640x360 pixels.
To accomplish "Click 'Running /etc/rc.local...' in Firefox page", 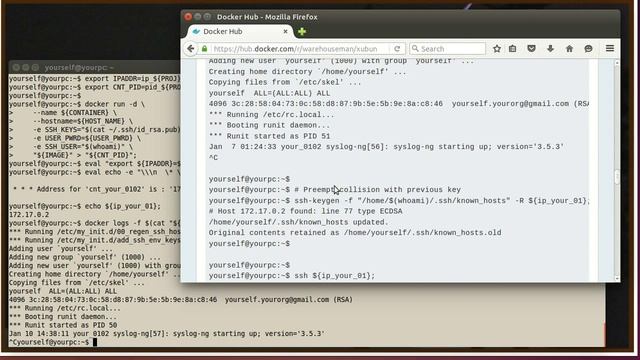I will [271, 115].
